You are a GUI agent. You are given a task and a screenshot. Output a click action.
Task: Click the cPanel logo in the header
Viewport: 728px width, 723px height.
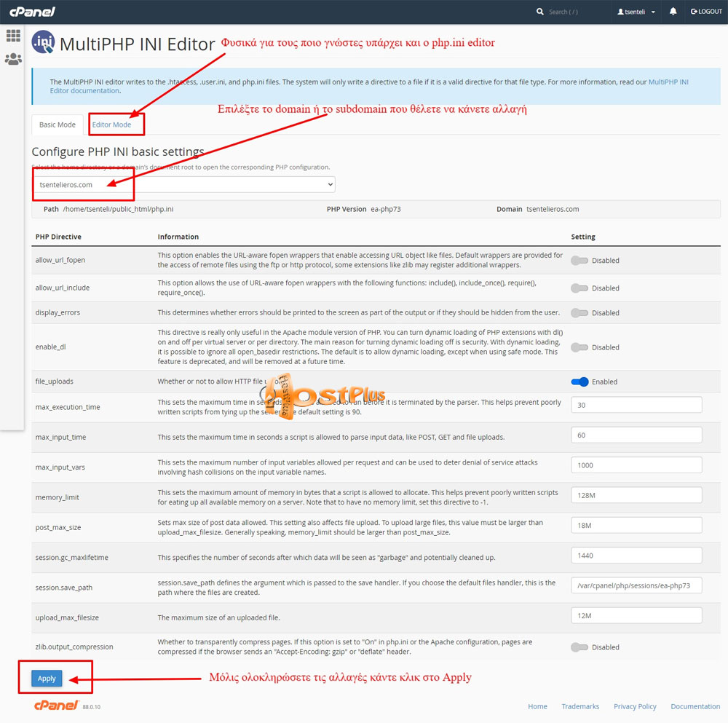point(32,12)
